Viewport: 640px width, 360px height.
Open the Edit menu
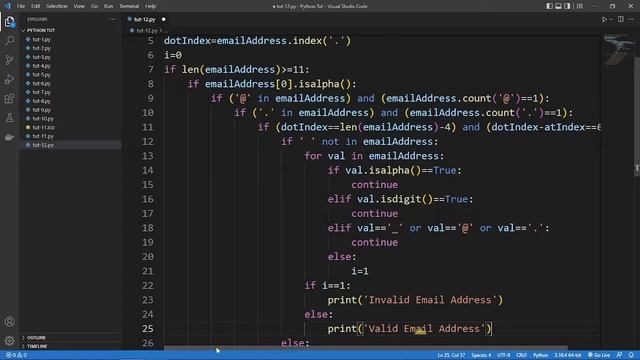[36, 6]
